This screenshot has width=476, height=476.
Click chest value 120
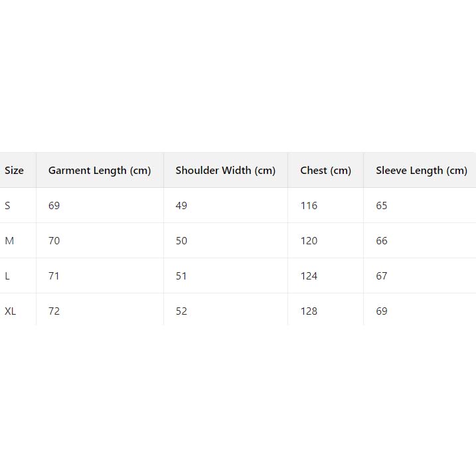[309, 241]
